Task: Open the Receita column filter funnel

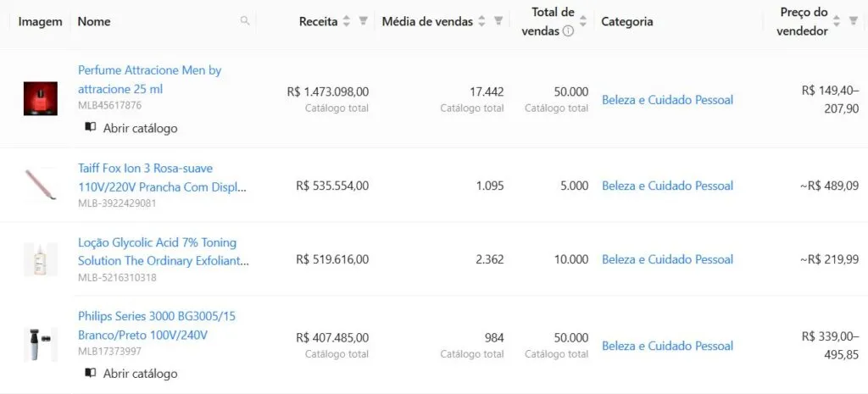Action: [x=363, y=21]
